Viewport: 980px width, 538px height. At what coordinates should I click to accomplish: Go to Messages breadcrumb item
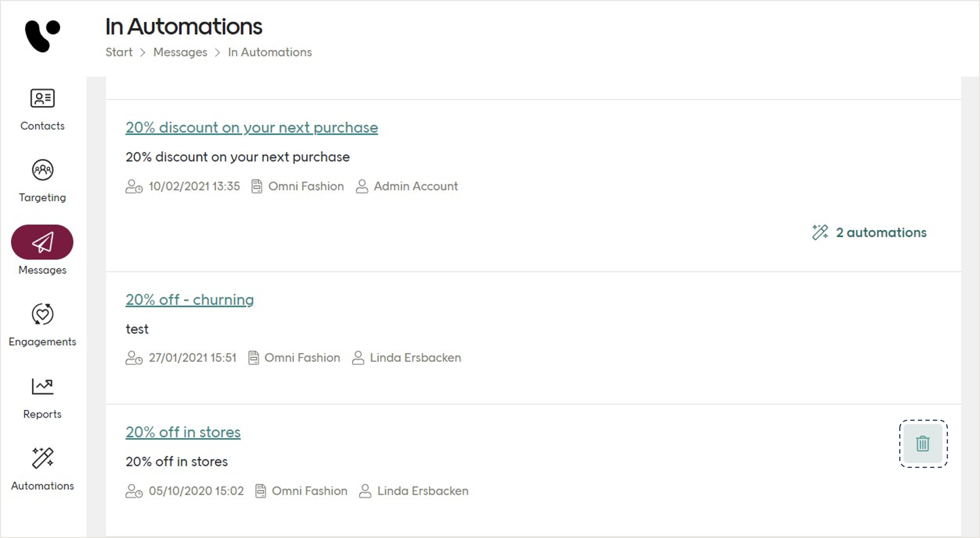[180, 52]
